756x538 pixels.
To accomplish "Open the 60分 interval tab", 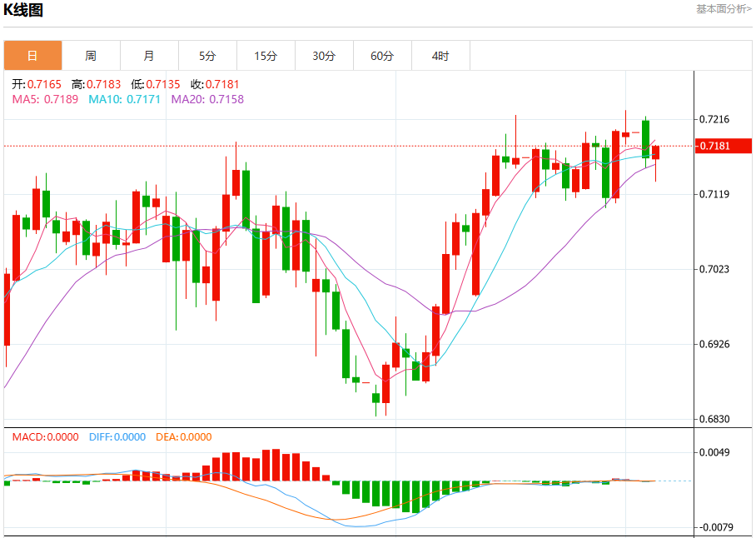I will pyautogui.click(x=382, y=56).
